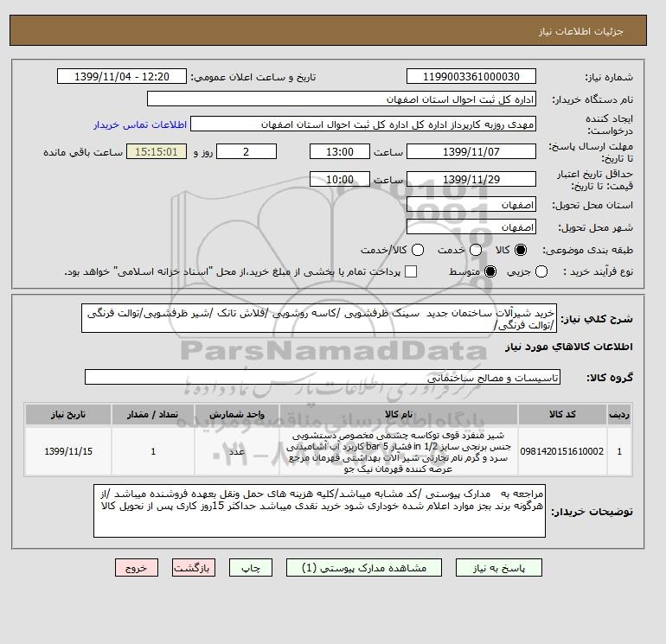
Task: Click the خروج exit button
Action: (x=137, y=568)
